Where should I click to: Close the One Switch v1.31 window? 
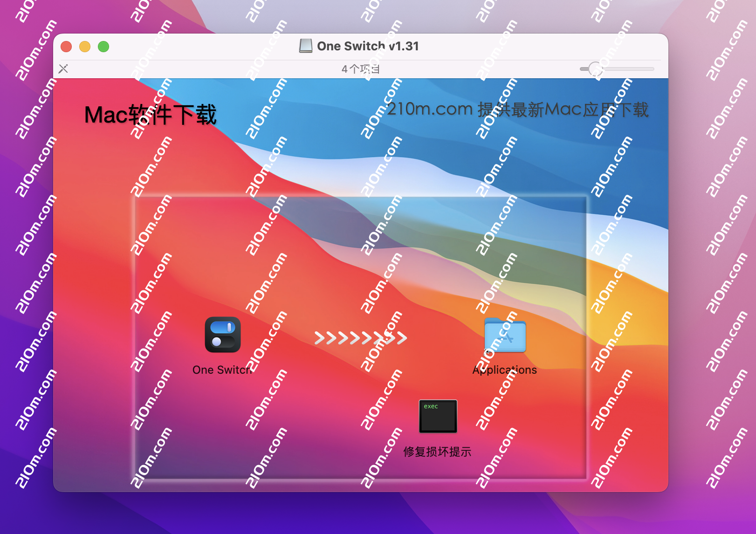point(66,47)
